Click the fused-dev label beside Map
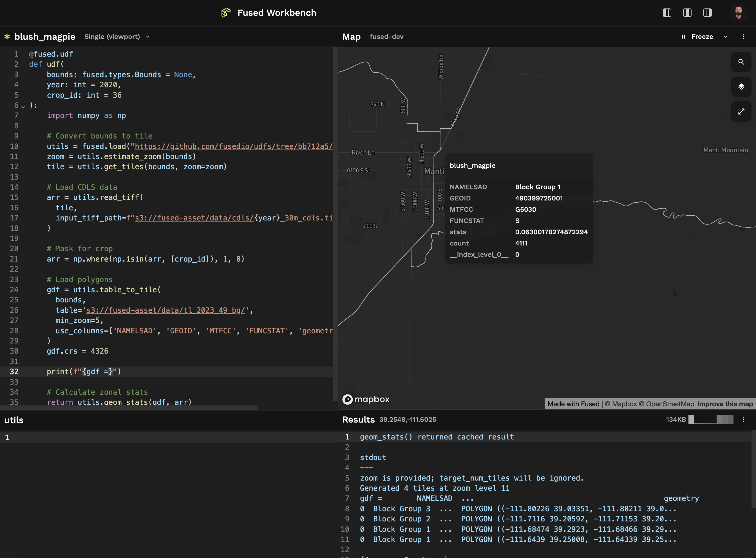This screenshot has width=756, height=558. (x=387, y=37)
